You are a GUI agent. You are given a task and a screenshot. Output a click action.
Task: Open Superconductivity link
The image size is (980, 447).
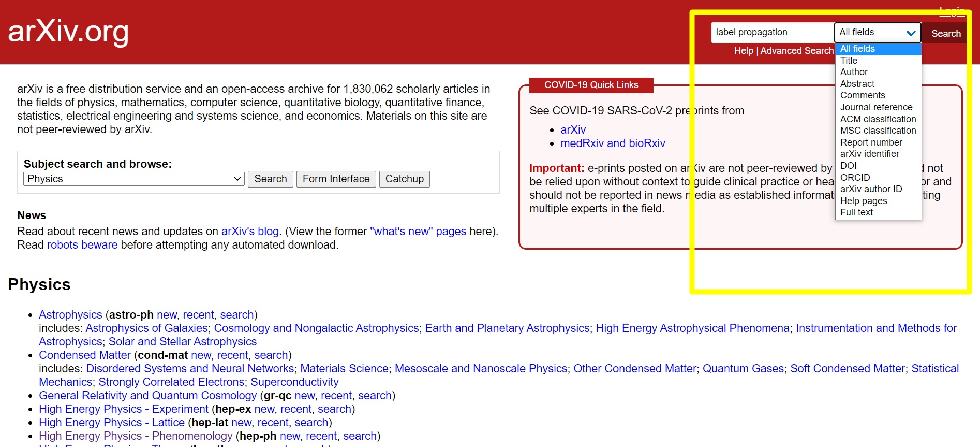(295, 382)
